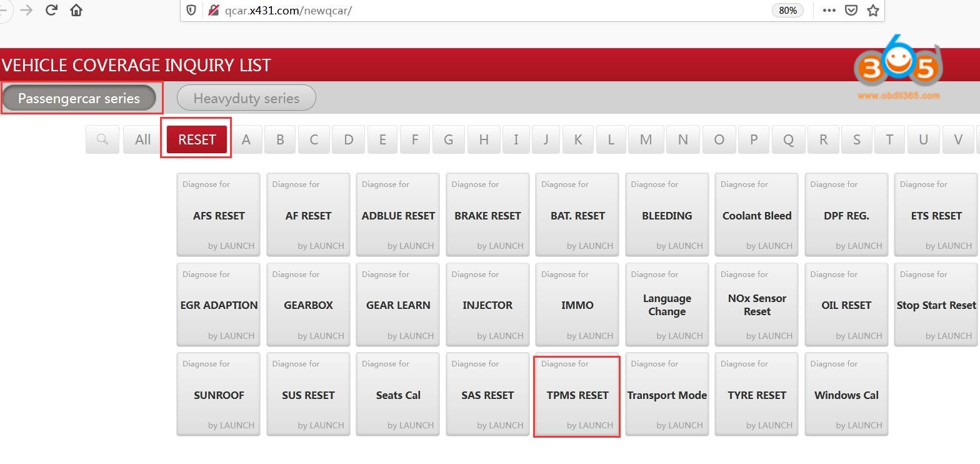The image size is (980, 464).
Task: Reload the page with the browser refresh icon
Action: pos(51,10)
